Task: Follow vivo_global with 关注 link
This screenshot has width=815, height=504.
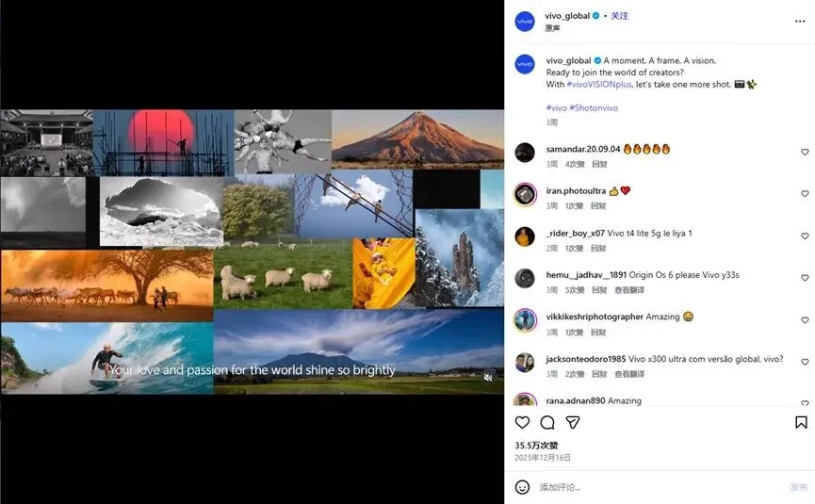Action: tap(620, 16)
